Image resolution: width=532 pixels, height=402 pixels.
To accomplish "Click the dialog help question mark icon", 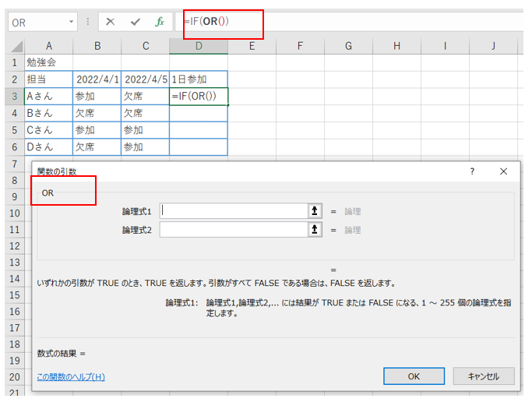I will point(472,171).
